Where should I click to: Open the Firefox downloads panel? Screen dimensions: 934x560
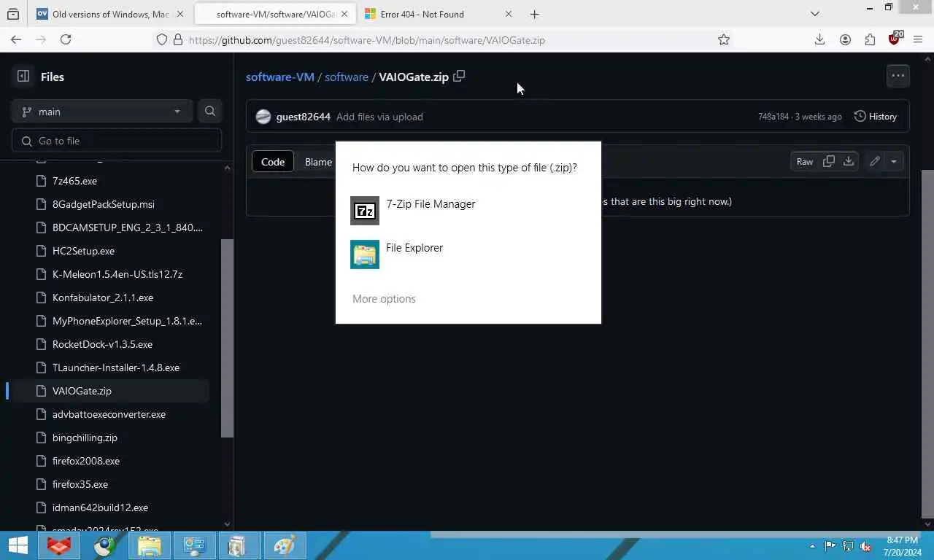[x=820, y=40]
